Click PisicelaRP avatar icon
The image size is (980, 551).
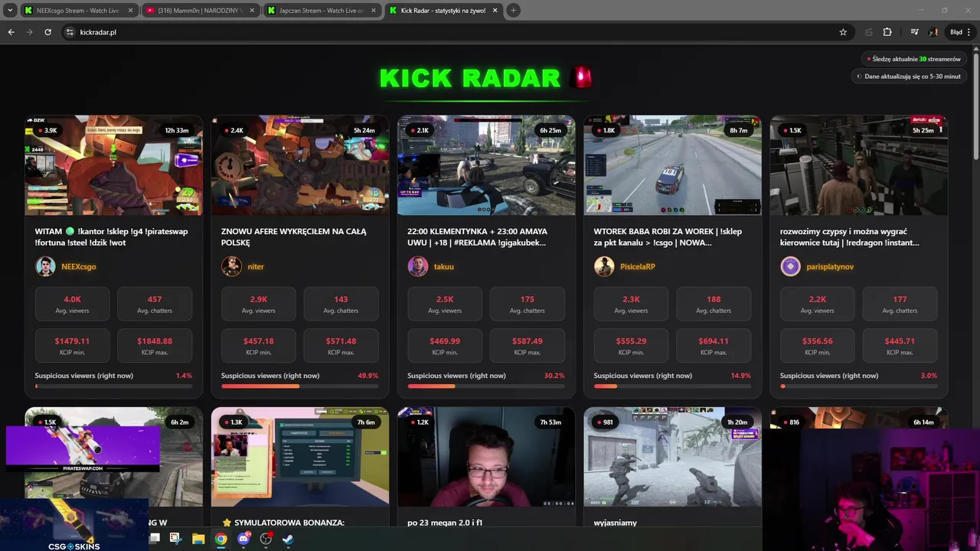point(604,266)
